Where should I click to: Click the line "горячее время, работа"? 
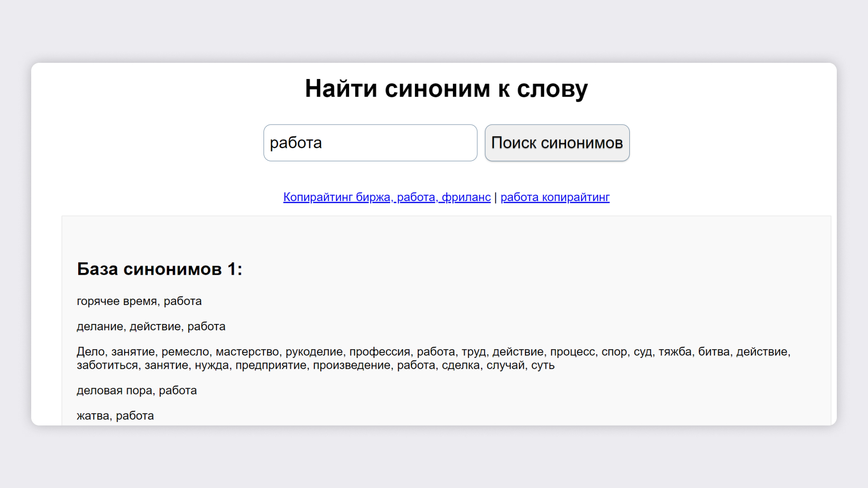pyautogui.click(x=139, y=301)
